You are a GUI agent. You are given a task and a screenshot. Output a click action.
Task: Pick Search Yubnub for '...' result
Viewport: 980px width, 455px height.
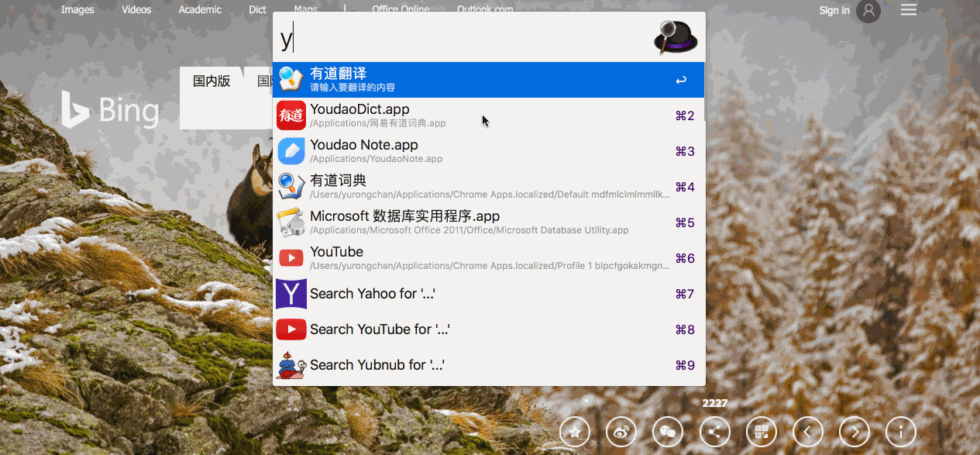489,365
